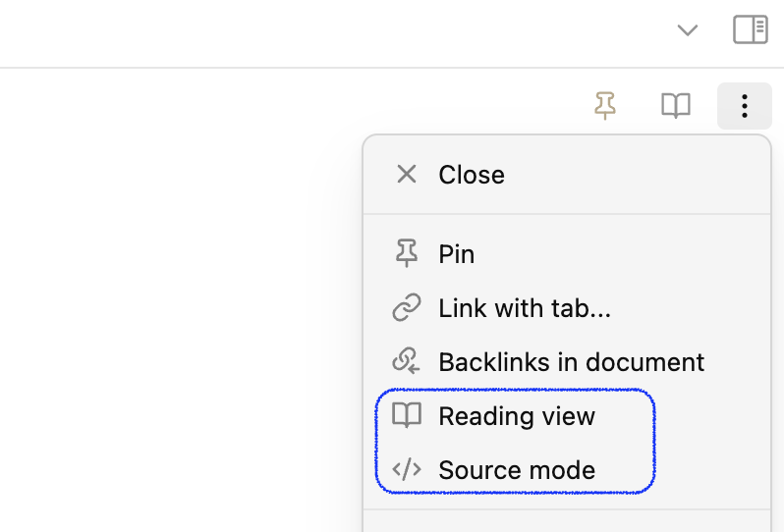Unpin the note with toolbar pushpin icon
Viewport: 784px width, 532px height.
pos(605,105)
